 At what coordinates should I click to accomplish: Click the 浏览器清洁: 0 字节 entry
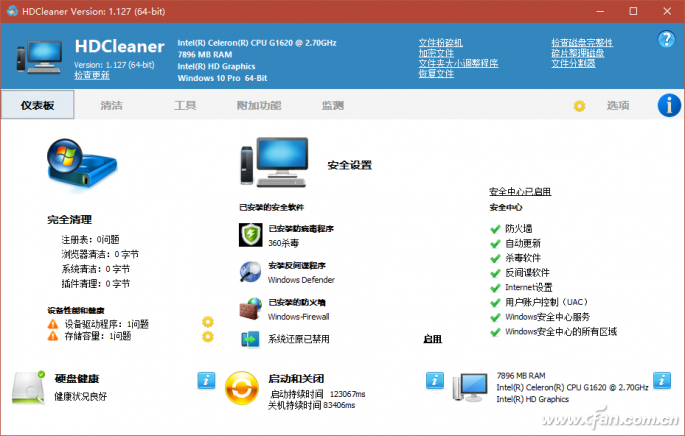tap(100, 254)
